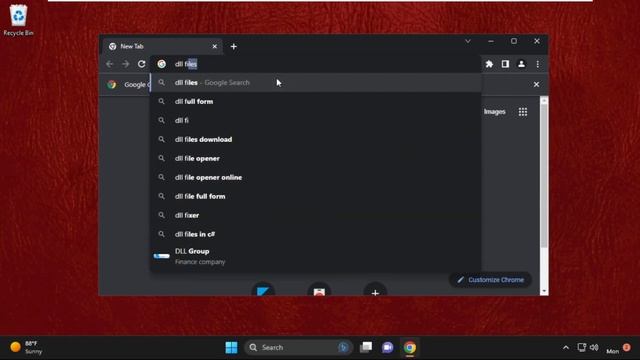The height and width of the screenshot is (360, 640).
Task: Toggle the Chrome side panel icon
Action: [505, 64]
